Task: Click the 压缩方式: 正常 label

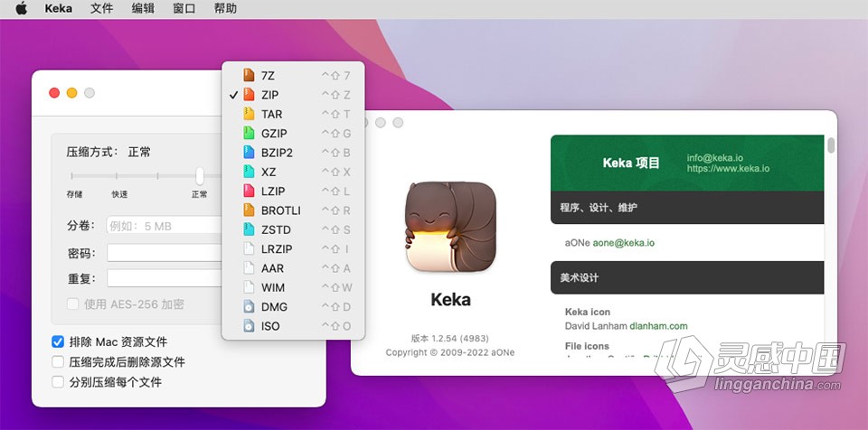Action: click(x=108, y=152)
